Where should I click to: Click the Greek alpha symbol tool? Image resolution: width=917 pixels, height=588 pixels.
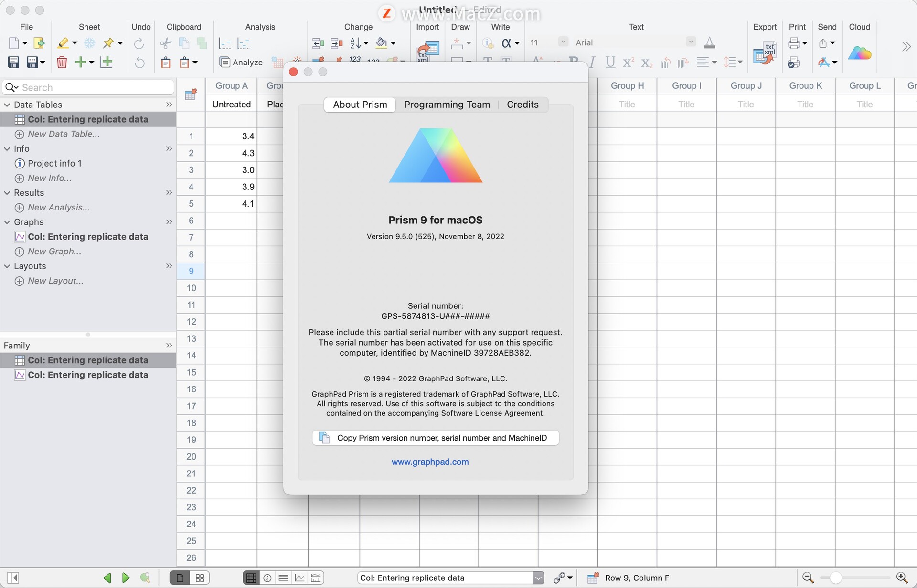505,42
